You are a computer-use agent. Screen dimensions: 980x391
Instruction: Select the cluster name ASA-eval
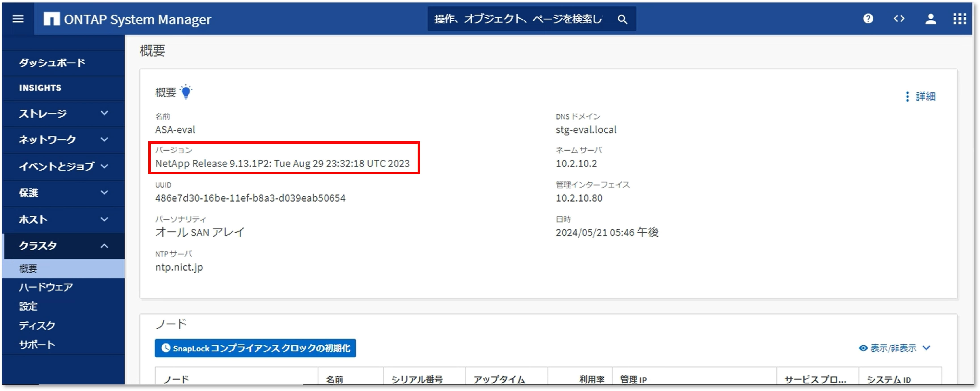pos(175,130)
